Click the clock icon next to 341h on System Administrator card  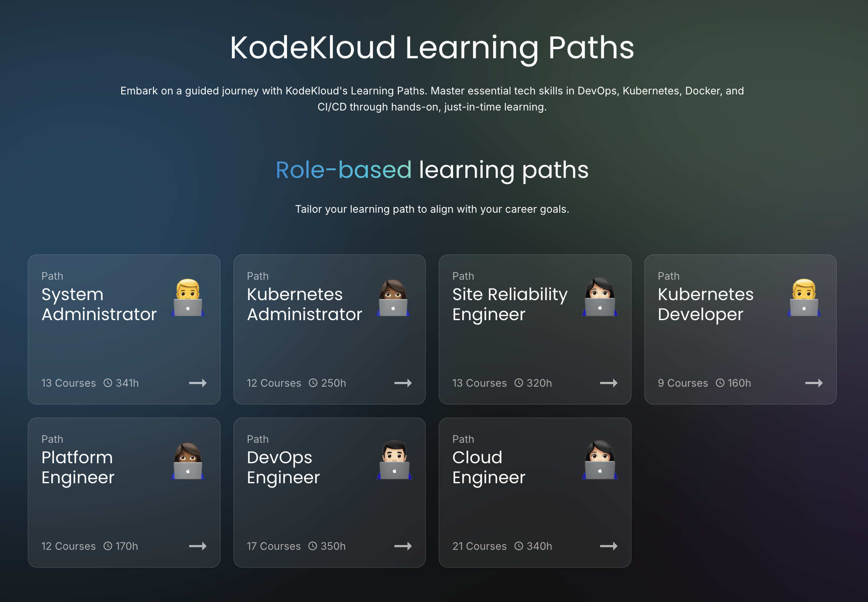click(107, 383)
